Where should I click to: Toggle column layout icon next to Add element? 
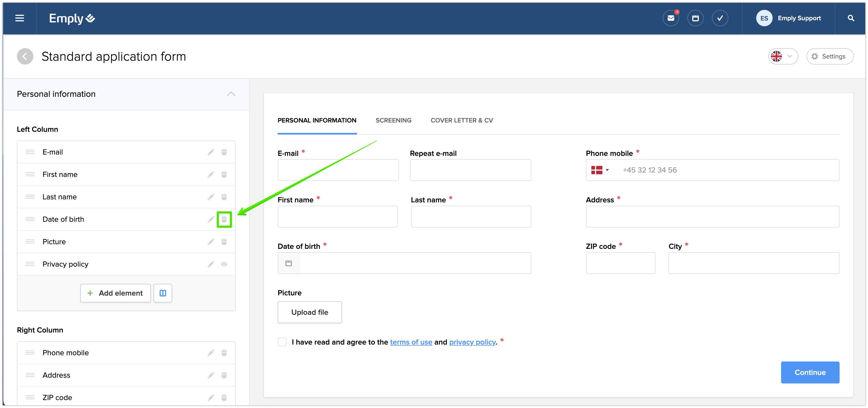163,293
